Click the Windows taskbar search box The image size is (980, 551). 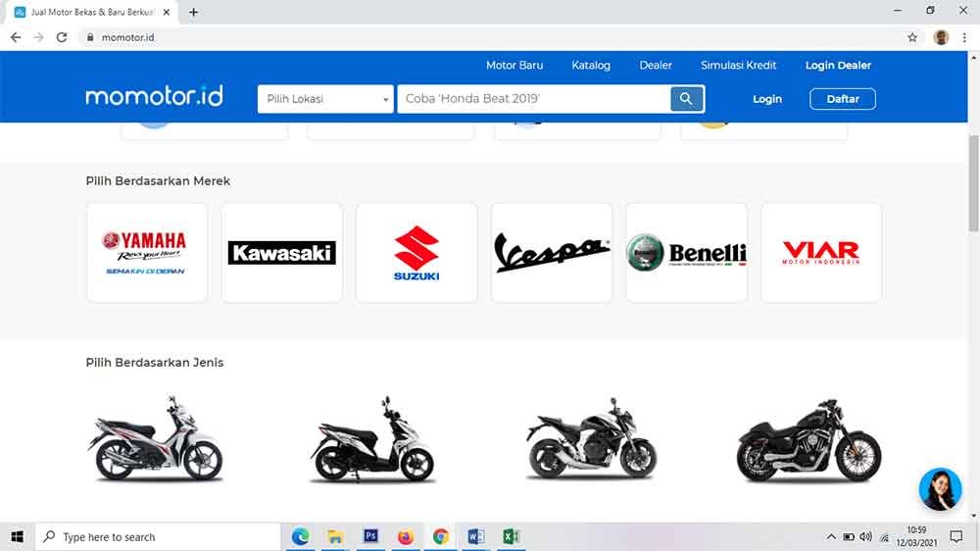[158, 536]
